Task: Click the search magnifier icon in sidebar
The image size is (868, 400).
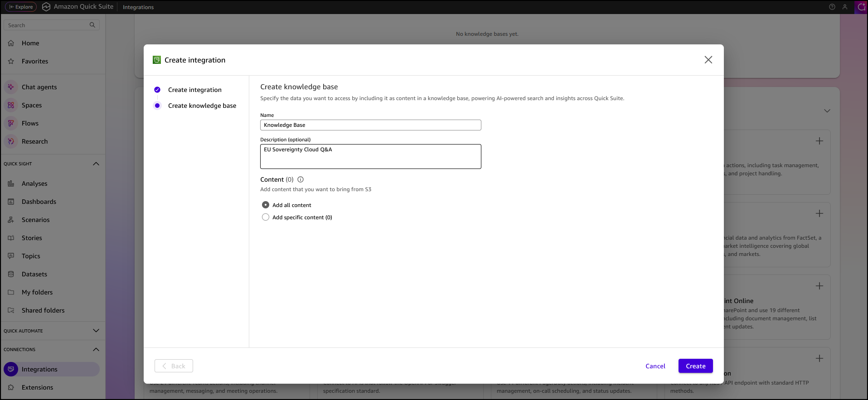Action: pos(92,25)
